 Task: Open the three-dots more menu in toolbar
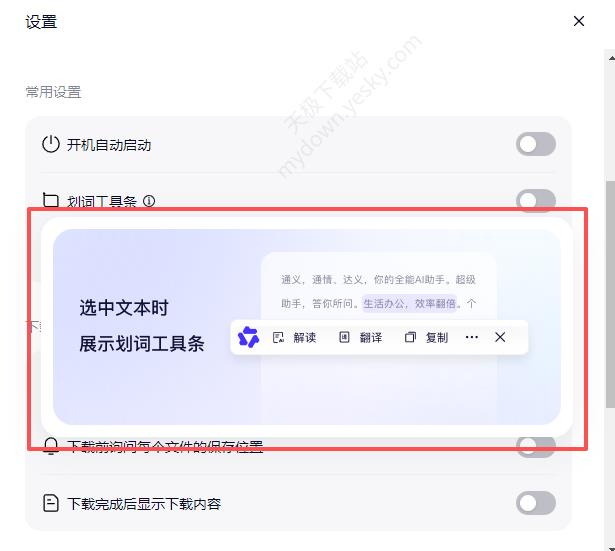coord(471,337)
